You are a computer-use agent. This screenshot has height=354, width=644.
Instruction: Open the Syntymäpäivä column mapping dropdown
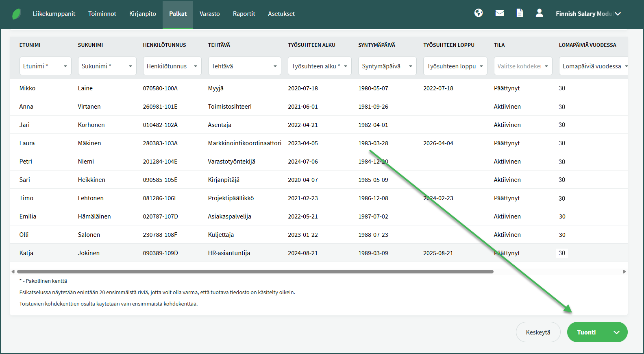click(x=387, y=66)
